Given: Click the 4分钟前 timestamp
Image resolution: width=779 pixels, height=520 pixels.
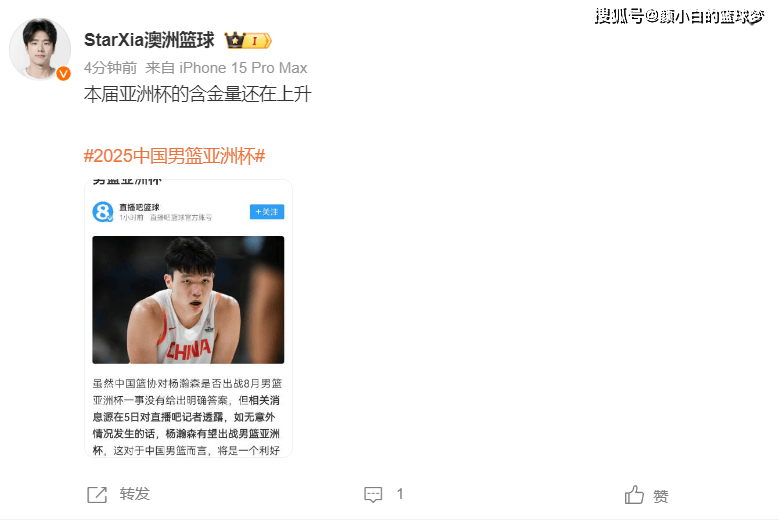Looking at the screenshot, I should click(x=110, y=68).
